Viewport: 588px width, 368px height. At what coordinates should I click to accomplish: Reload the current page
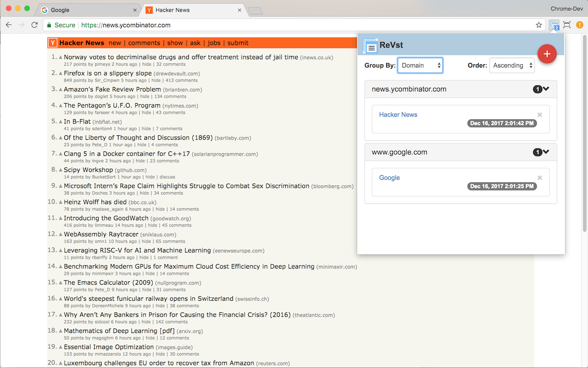(x=34, y=25)
